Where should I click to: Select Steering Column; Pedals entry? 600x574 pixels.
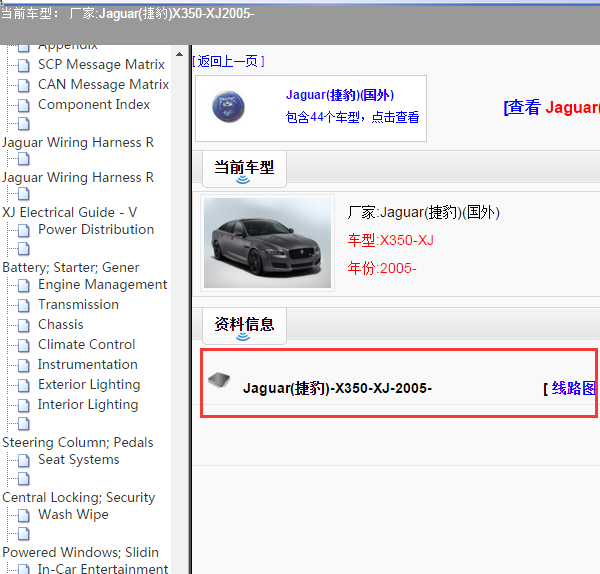pos(78,442)
